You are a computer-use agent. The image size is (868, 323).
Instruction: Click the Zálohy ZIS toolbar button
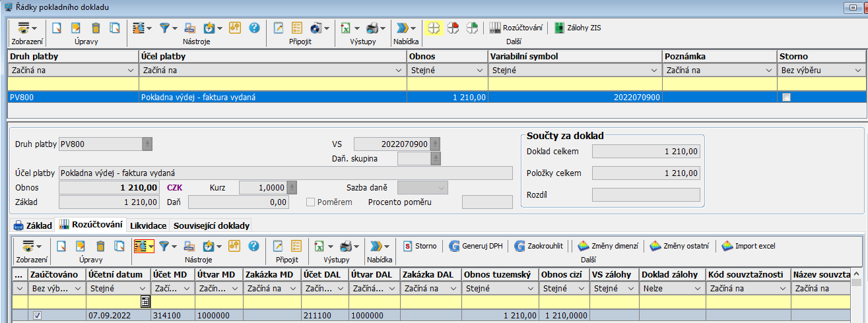pyautogui.click(x=578, y=28)
